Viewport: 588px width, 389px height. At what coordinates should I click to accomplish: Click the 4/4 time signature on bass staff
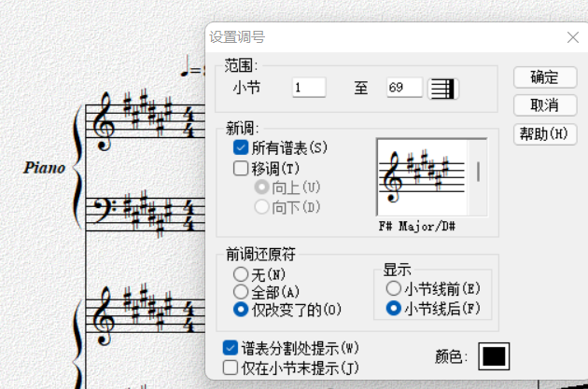tap(189, 215)
